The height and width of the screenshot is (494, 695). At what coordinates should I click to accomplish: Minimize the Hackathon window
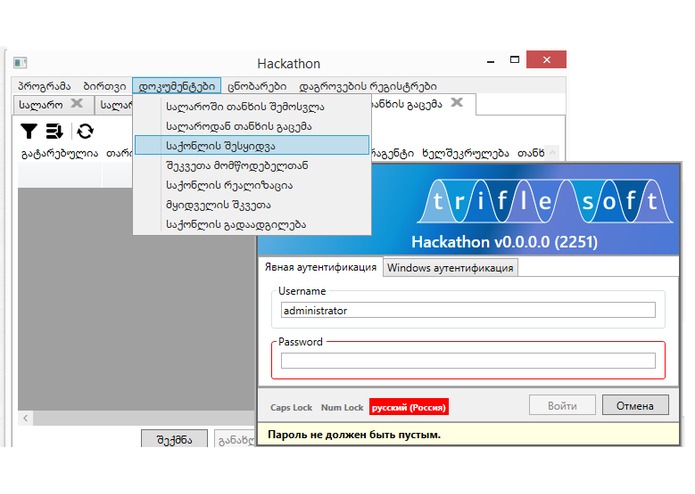point(491,60)
